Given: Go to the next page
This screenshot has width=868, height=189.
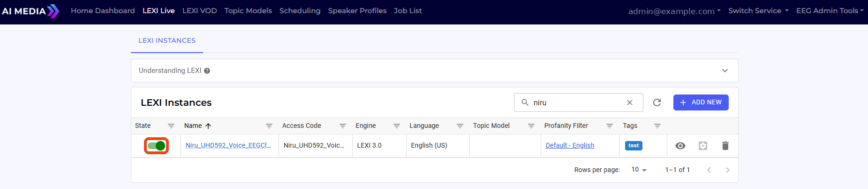Looking at the screenshot, I should [x=728, y=170].
